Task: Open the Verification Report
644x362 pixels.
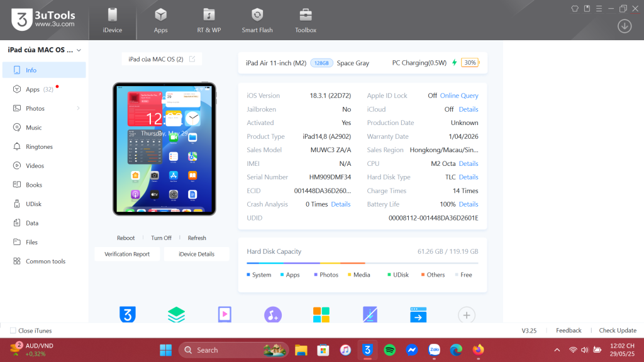Action: 127,254
